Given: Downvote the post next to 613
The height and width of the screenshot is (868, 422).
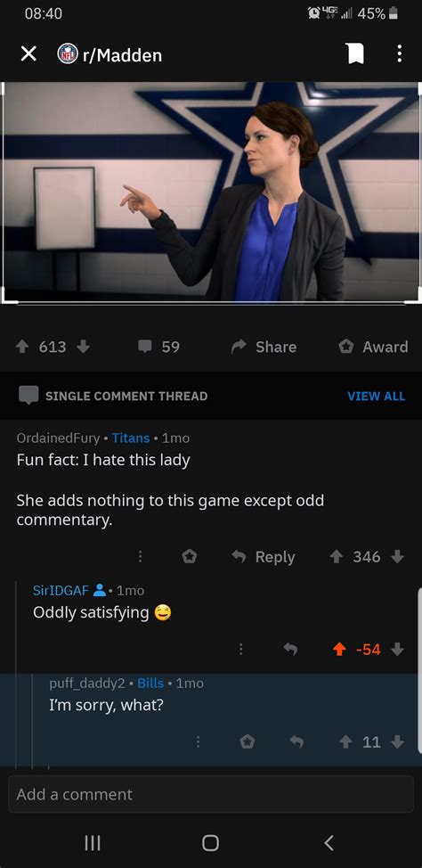Looking at the screenshot, I should pos(83,347).
